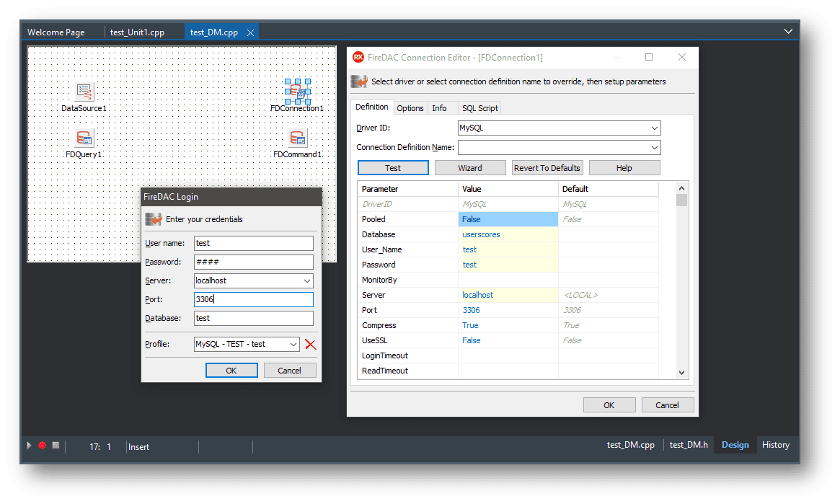Image resolution: width=840 pixels, height=504 pixels.
Task: Open the Driver ID combo box
Action: pyautogui.click(x=654, y=128)
